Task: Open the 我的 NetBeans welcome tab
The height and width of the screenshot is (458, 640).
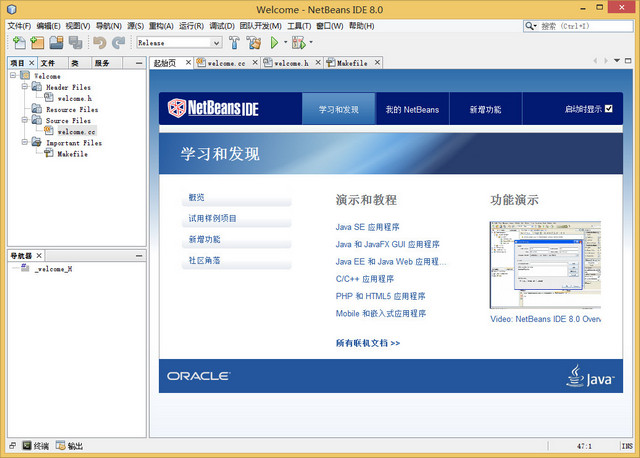Action: [x=412, y=109]
